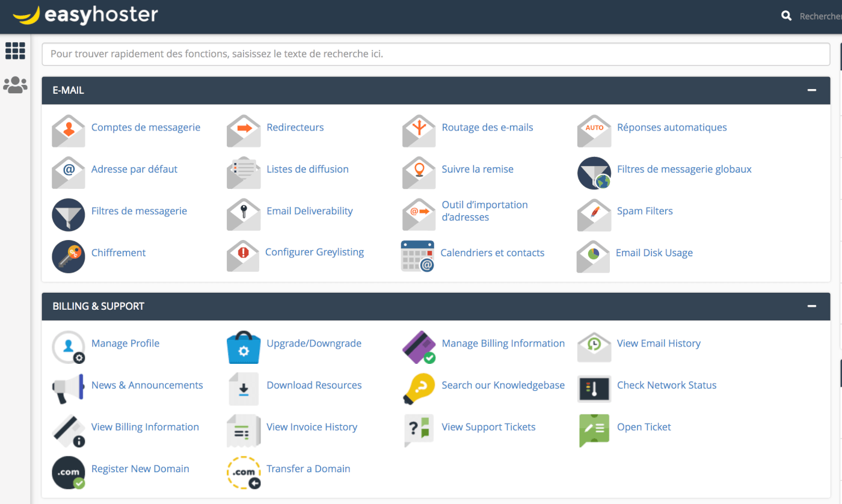Open the Chiffrement key icon

[x=69, y=256]
